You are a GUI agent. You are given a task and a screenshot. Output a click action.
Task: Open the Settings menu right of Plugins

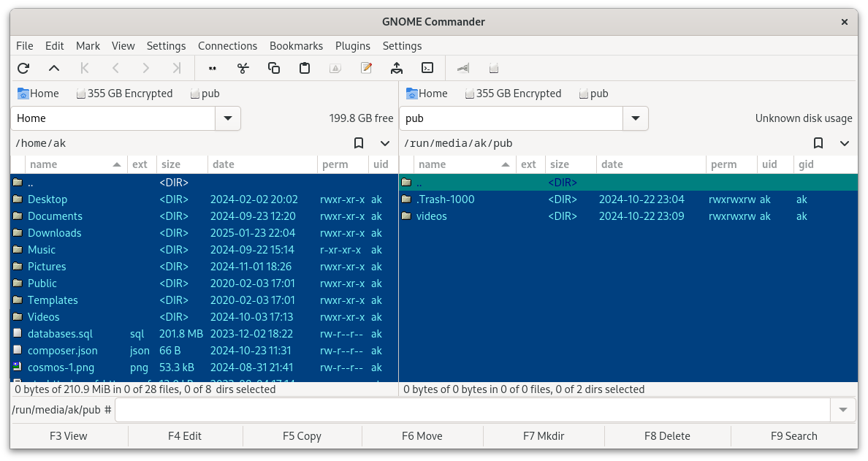[x=402, y=46]
